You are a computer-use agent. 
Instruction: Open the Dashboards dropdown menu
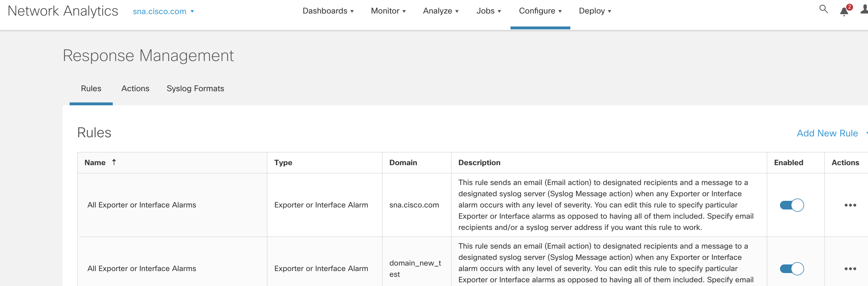point(328,11)
